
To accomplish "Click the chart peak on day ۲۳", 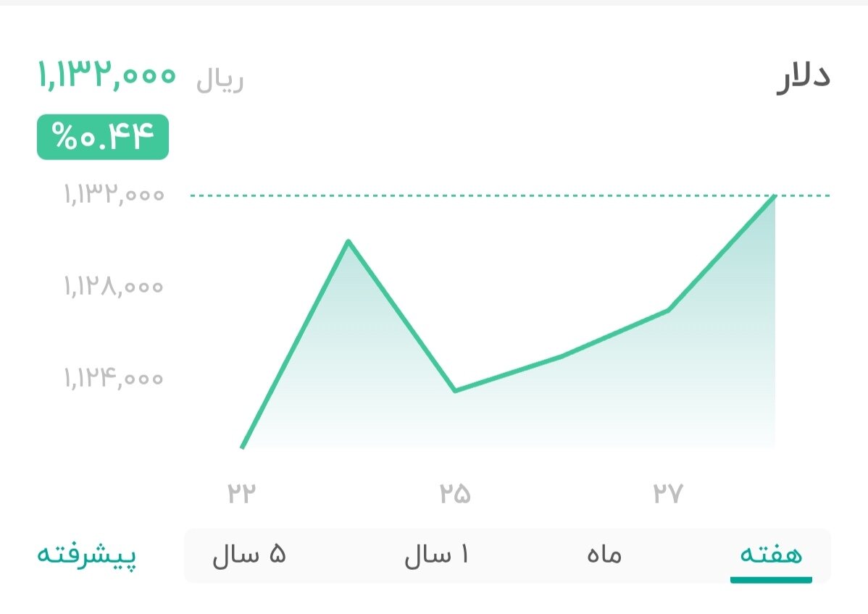I will click(349, 240).
